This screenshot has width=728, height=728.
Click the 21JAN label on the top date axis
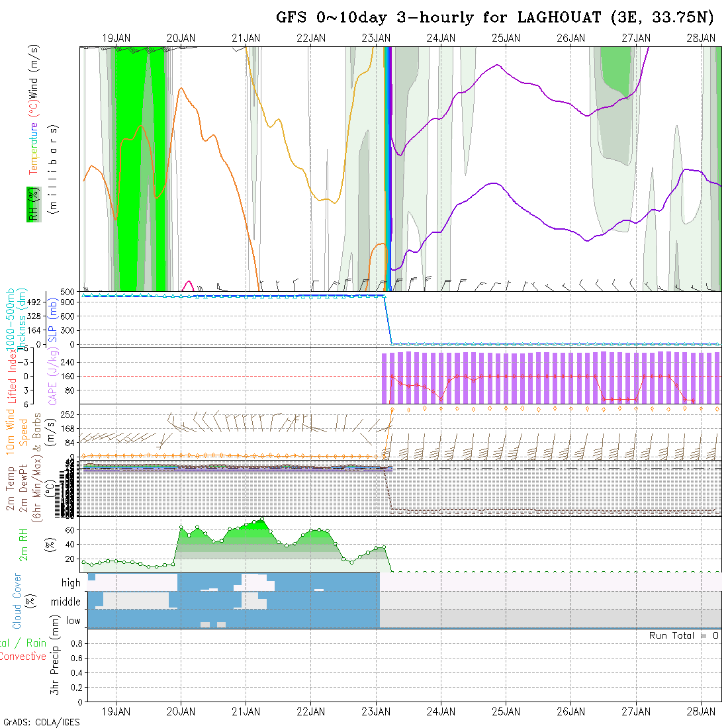(246, 38)
